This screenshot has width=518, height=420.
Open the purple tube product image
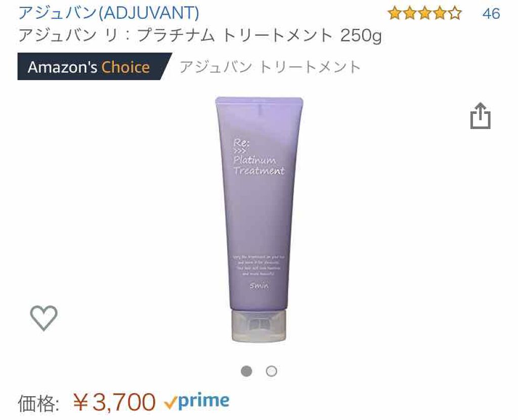[x=258, y=220]
